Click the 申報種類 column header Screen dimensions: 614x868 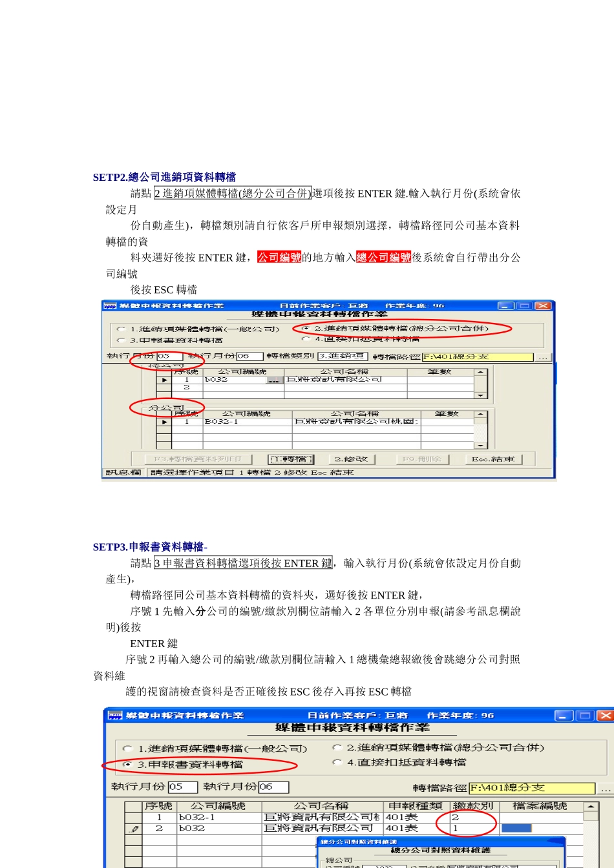[416, 806]
